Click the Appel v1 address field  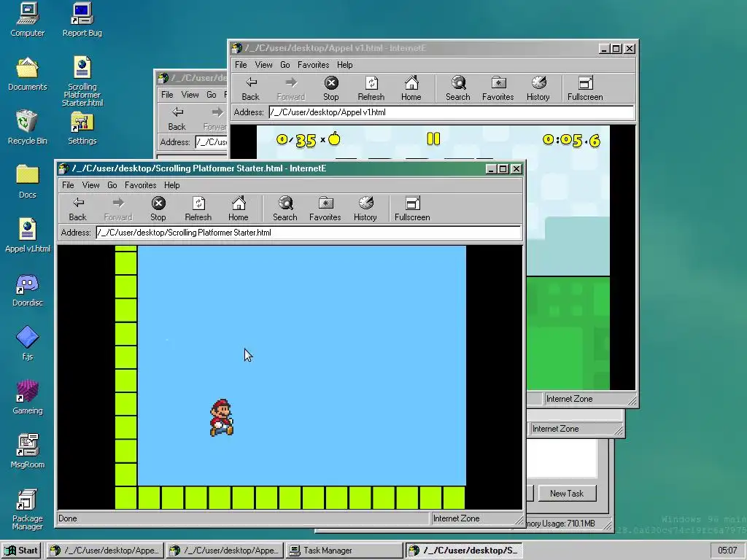451,112
